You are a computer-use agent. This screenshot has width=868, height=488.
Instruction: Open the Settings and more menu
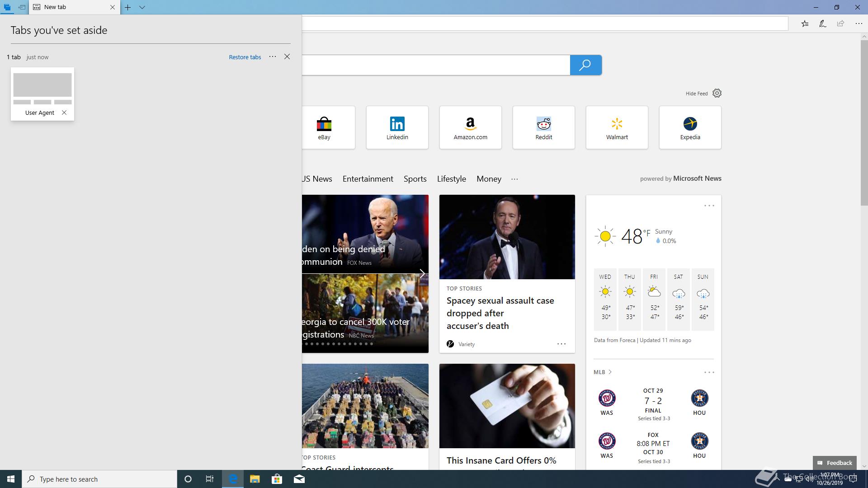(x=859, y=23)
